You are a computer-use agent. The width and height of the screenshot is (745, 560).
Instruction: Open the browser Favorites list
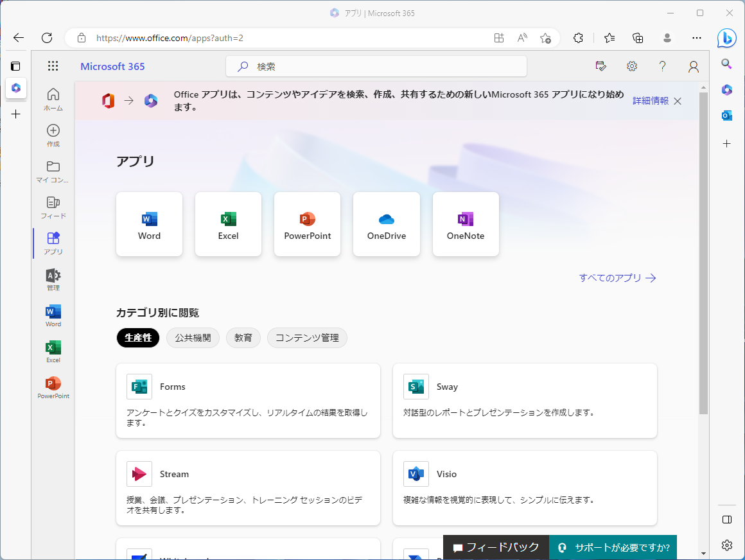[609, 38]
